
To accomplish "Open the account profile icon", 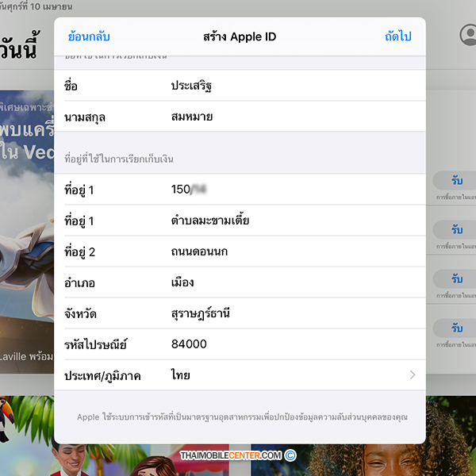I will point(468,35).
